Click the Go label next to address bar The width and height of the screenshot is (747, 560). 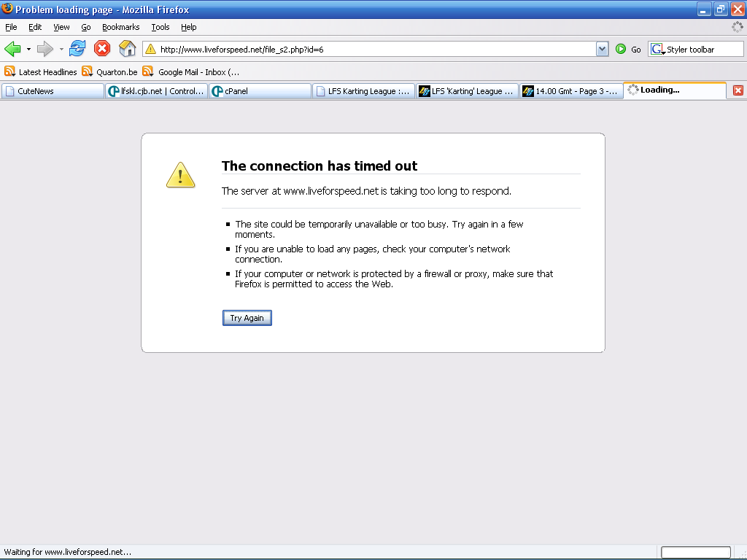pos(636,50)
